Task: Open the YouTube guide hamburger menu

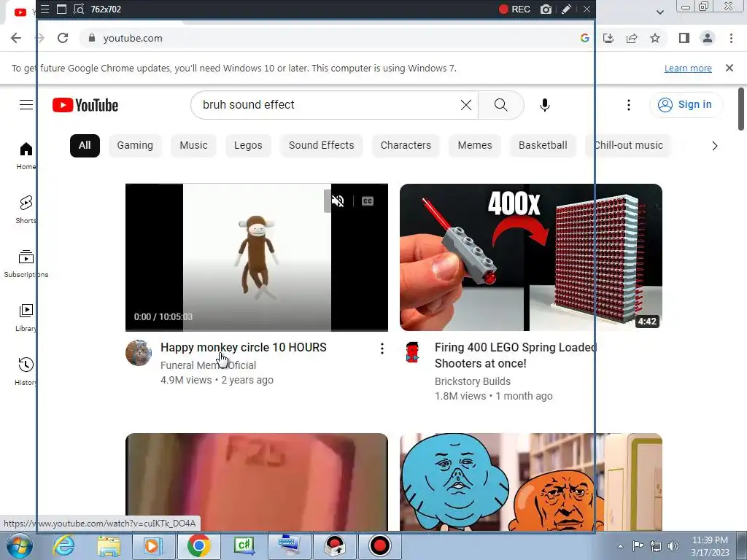Action: point(26,105)
